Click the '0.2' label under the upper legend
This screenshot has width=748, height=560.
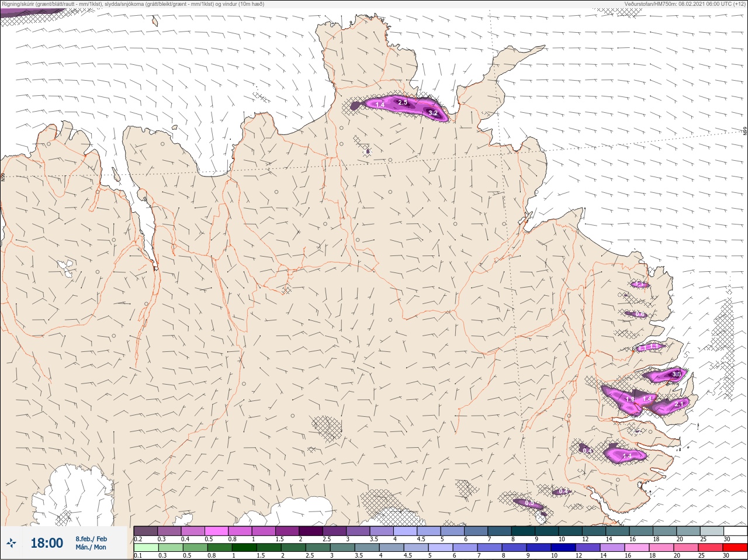[x=138, y=539]
